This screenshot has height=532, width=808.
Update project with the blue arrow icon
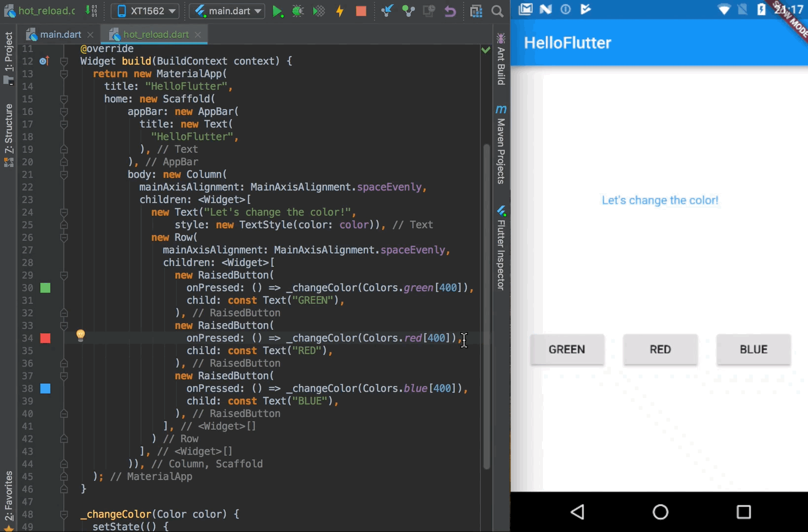click(x=387, y=11)
